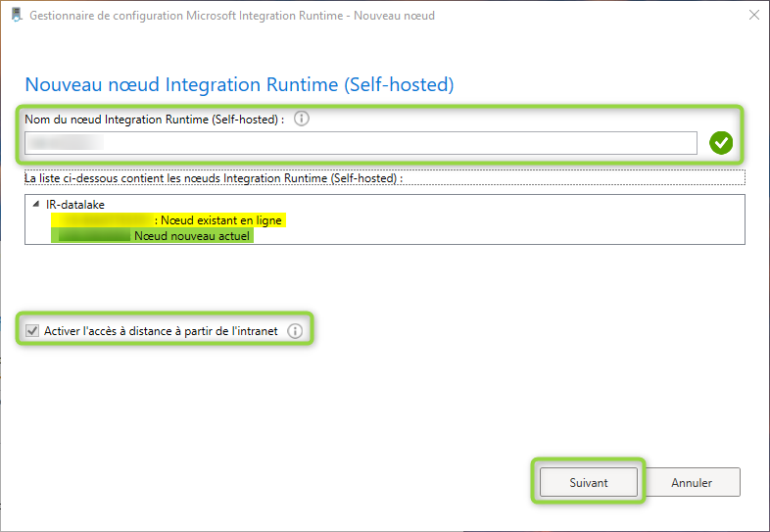The height and width of the screenshot is (532, 770).
Task: Collapse the IR-datalake tree node
Action: [35, 205]
